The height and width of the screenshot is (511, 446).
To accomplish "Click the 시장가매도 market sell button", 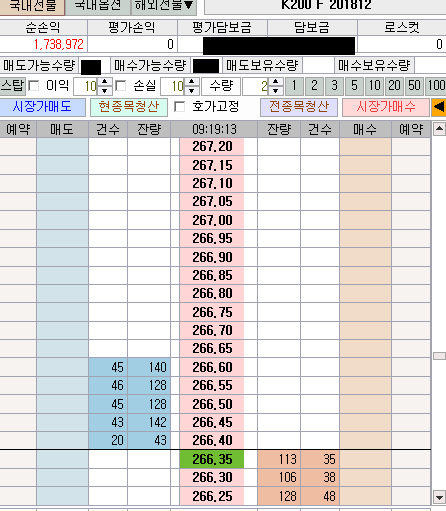I will pos(42,107).
